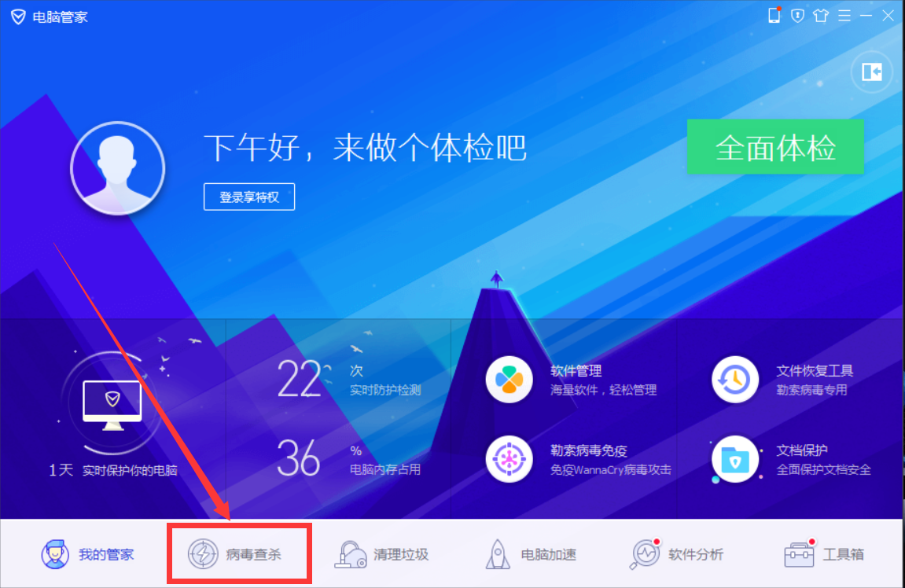Go to the 我的管家 tab
The height and width of the screenshot is (588, 905).
87,554
